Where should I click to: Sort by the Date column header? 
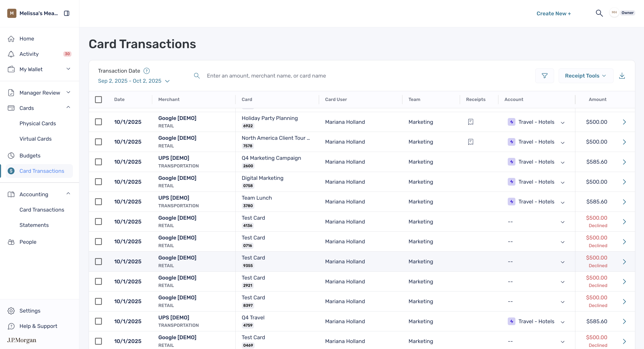[119, 100]
